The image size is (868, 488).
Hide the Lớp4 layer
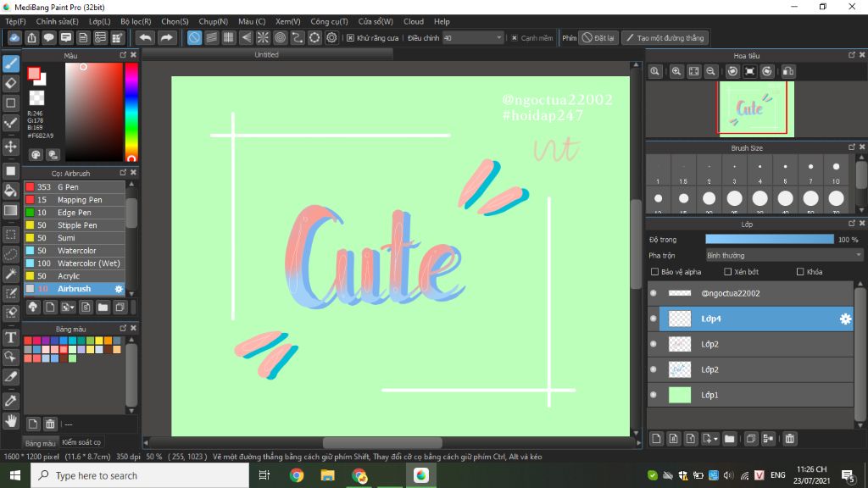pyautogui.click(x=654, y=319)
